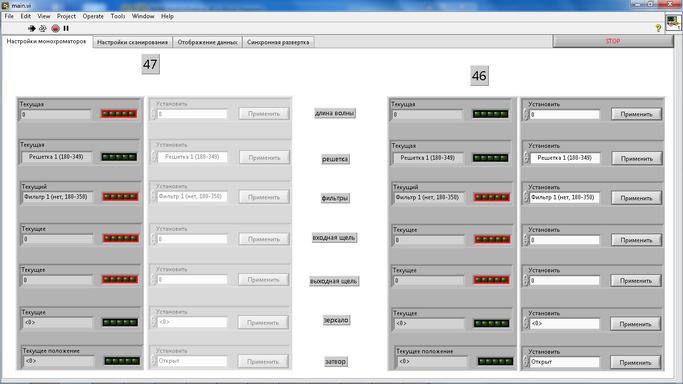Click the VI connector pane icon

coord(673,22)
